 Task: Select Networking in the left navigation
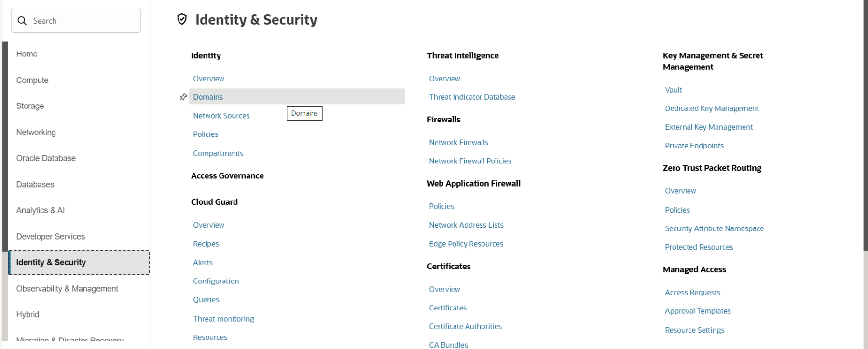point(36,132)
